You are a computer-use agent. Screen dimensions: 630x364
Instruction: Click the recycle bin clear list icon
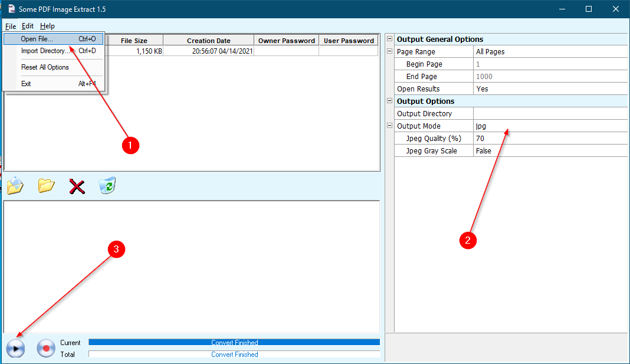pos(107,186)
